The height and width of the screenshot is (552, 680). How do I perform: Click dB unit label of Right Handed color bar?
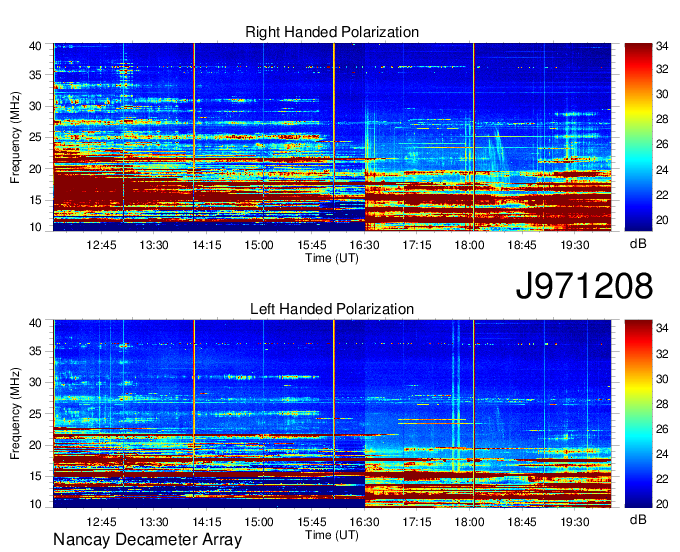click(638, 244)
